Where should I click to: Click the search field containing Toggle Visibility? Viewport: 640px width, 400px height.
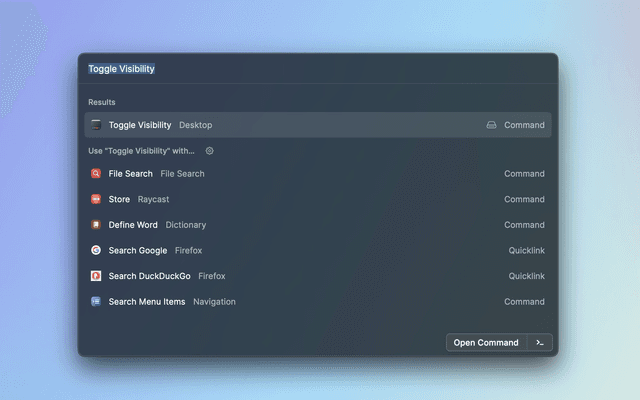pos(300,69)
